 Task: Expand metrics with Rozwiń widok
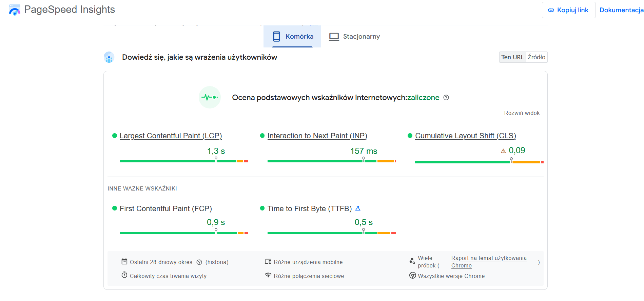[x=522, y=113]
